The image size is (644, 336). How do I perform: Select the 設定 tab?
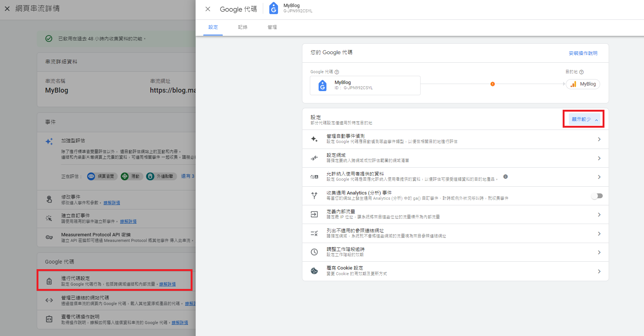coord(213,27)
